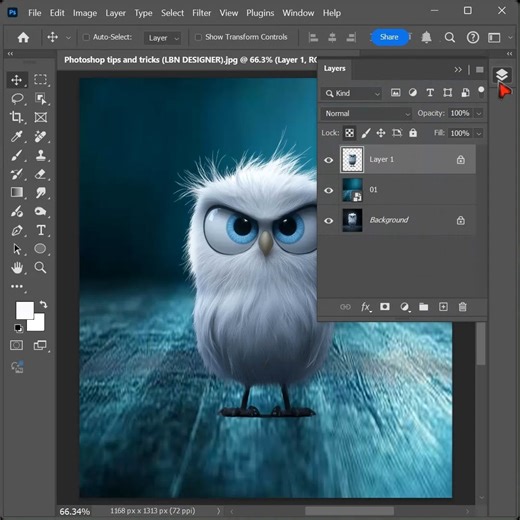Toggle lock image pixels brush icon
Image resolution: width=520 pixels, height=520 pixels.
(366, 133)
